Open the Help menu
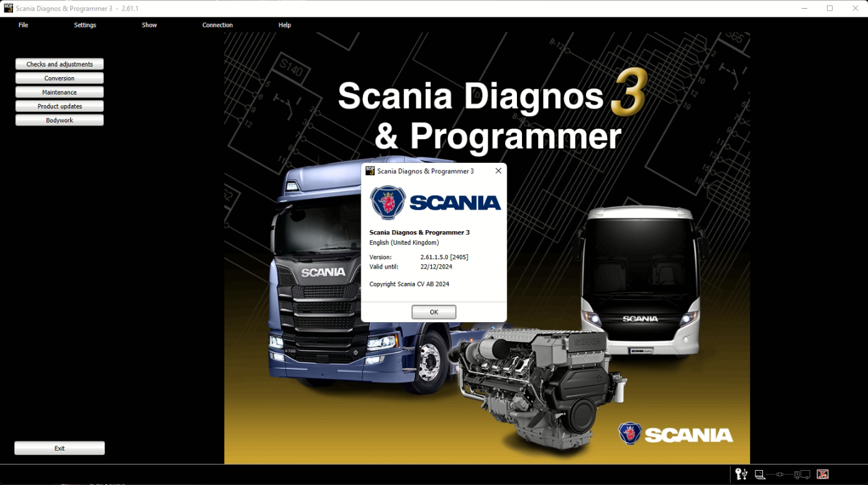Viewport: 868px width, 485px height. pyautogui.click(x=285, y=25)
